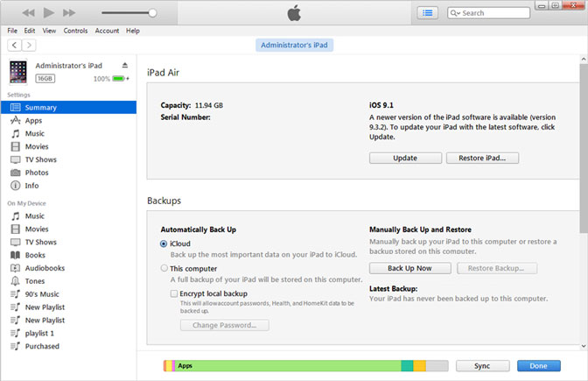Open the list view icon button
Viewport: 588px width, 381px height.
click(x=428, y=13)
